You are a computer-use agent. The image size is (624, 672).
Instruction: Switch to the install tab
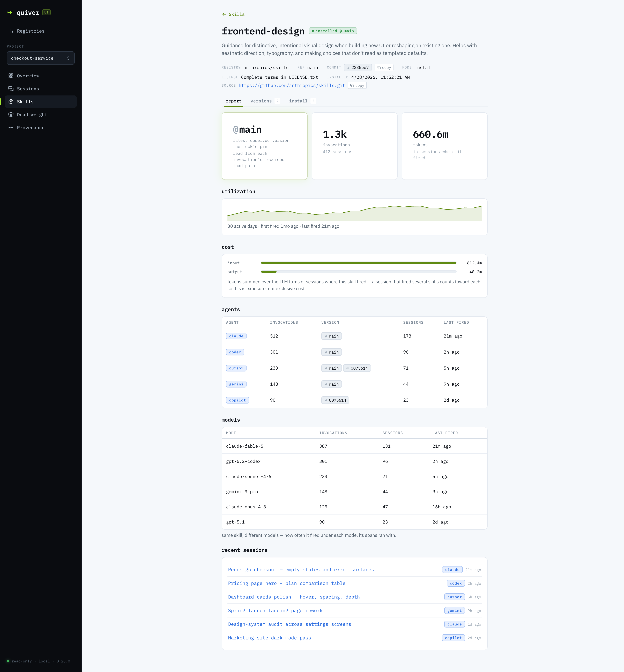point(302,101)
